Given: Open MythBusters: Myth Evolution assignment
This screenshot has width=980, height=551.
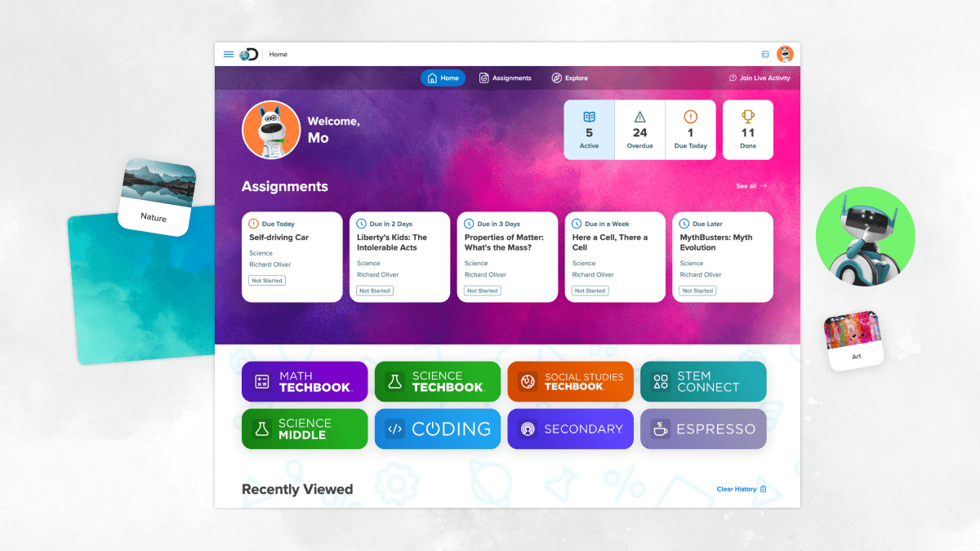Looking at the screenshot, I should coord(723,257).
